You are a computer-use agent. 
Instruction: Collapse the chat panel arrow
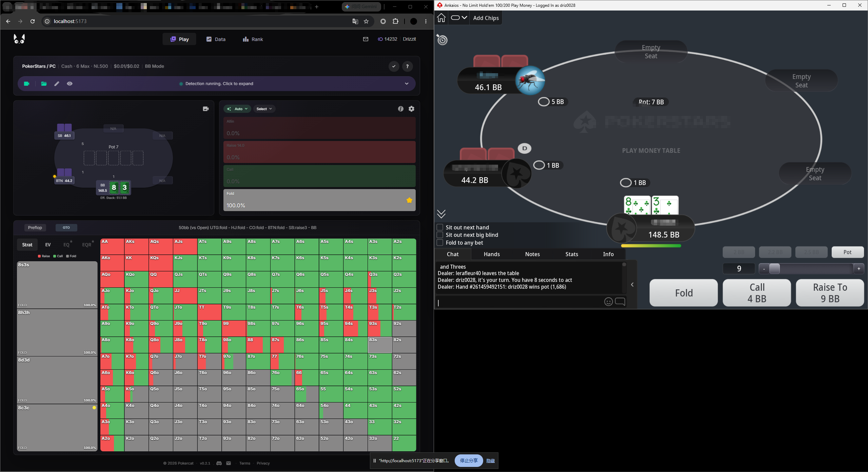pyautogui.click(x=632, y=285)
